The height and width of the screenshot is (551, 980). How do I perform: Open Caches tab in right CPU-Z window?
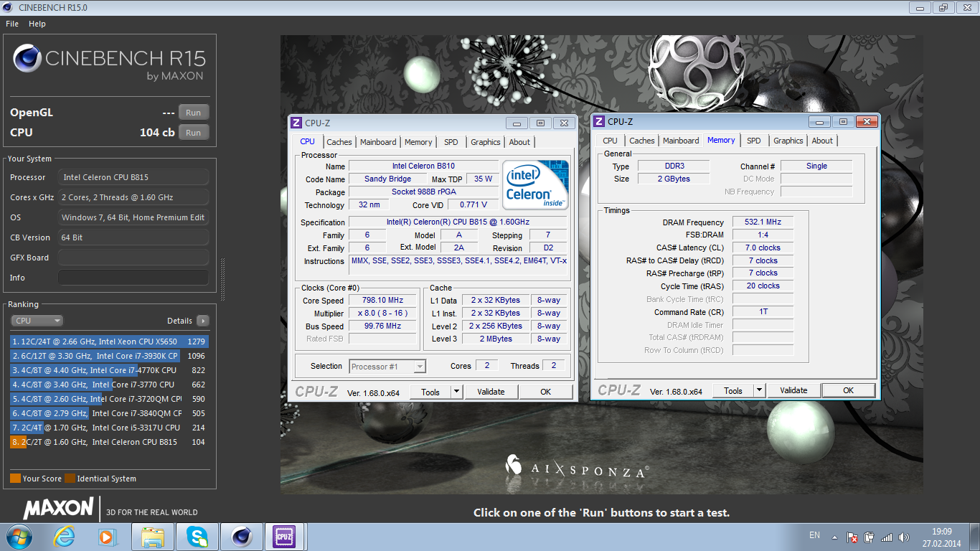pos(642,141)
